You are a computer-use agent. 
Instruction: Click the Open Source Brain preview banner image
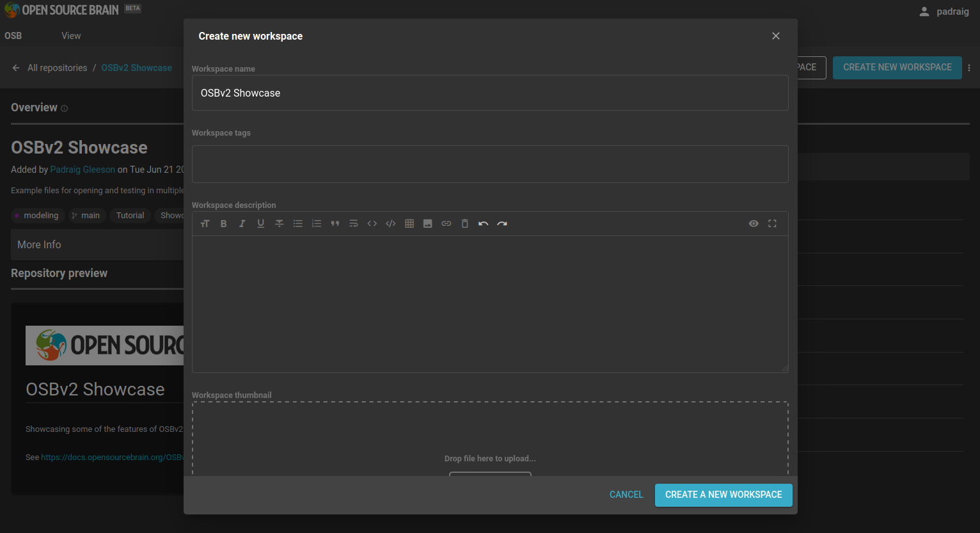click(x=105, y=346)
